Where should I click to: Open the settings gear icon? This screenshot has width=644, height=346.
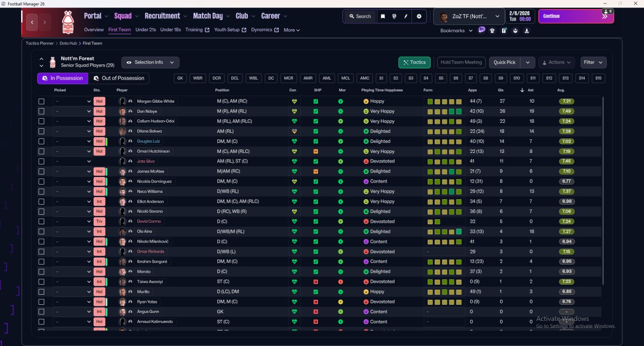coord(419,16)
